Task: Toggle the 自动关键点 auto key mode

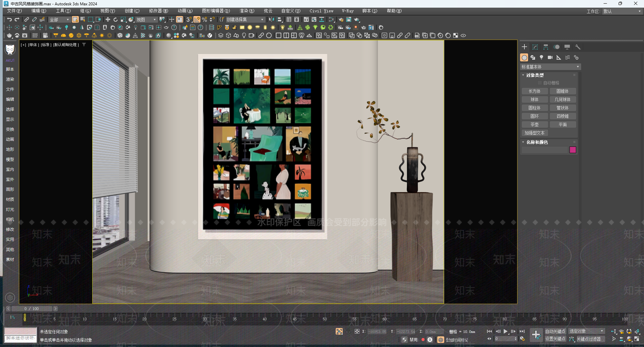Action: pyautogui.click(x=555, y=331)
